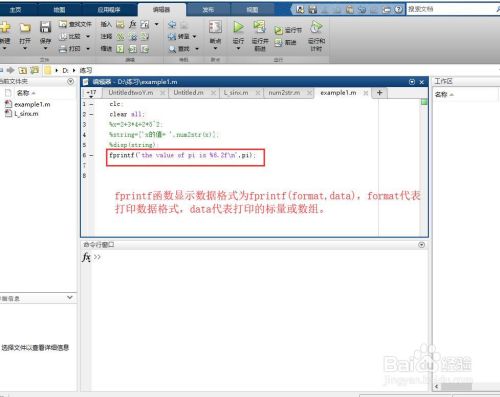Open the Open (打开) dropdown arrow
Screen dimensions: 500x397
click(25, 49)
